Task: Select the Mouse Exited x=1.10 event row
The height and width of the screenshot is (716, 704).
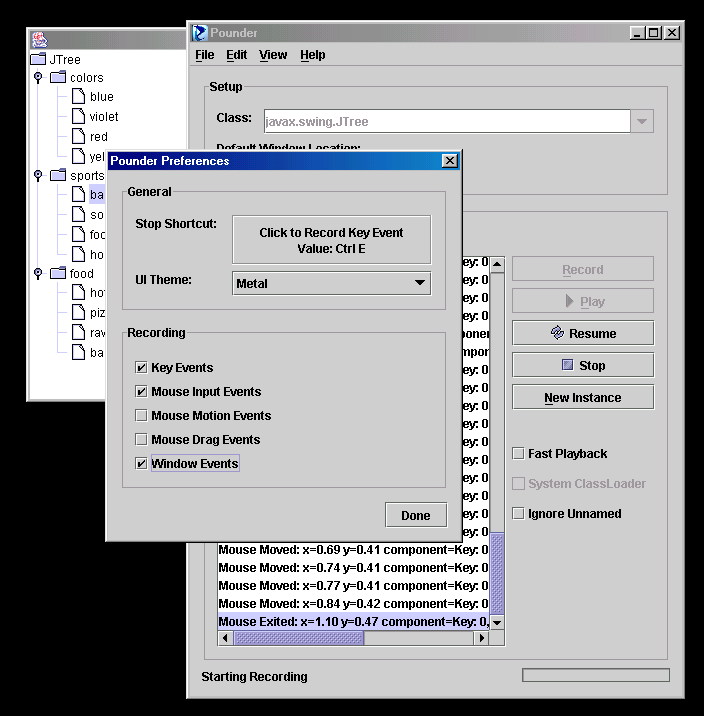Action: pos(354,621)
